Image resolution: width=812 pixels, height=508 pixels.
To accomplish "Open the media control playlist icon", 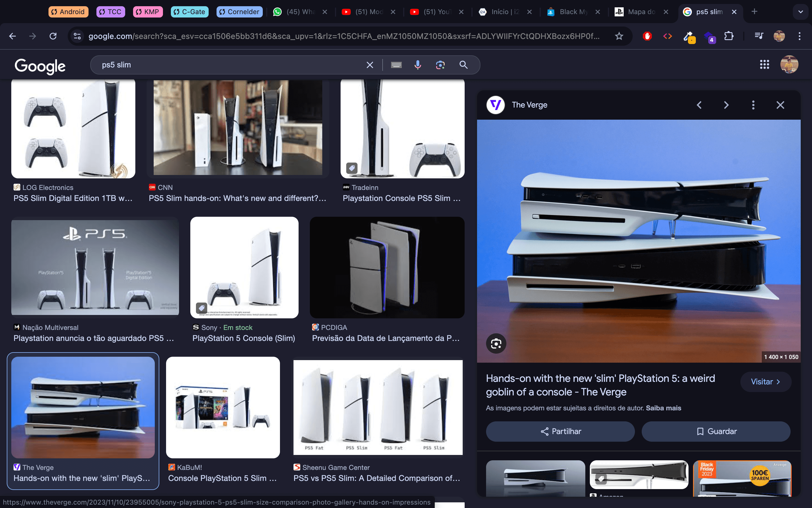I will point(759,36).
